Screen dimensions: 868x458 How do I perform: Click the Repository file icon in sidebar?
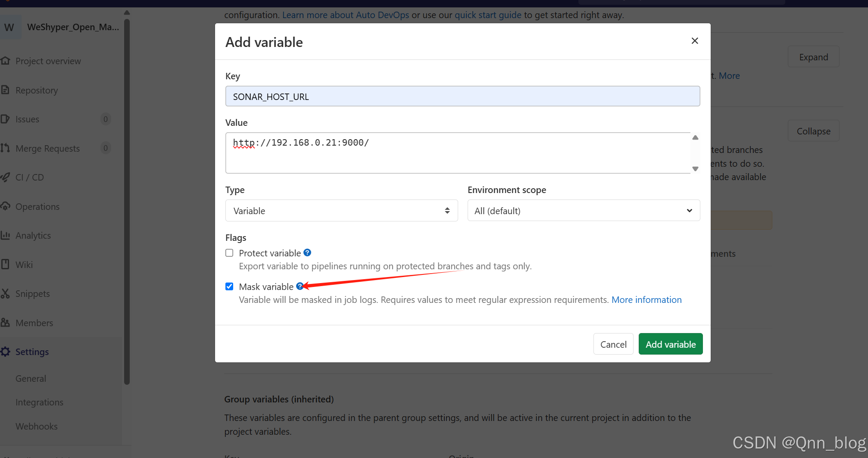tap(5, 90)
